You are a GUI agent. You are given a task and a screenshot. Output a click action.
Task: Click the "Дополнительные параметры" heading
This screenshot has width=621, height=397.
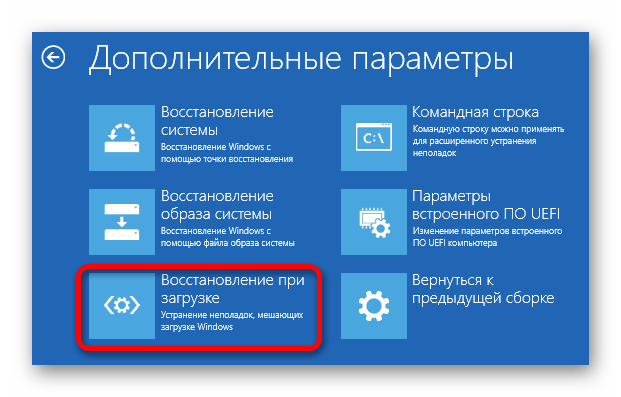(x=301, y=59)
